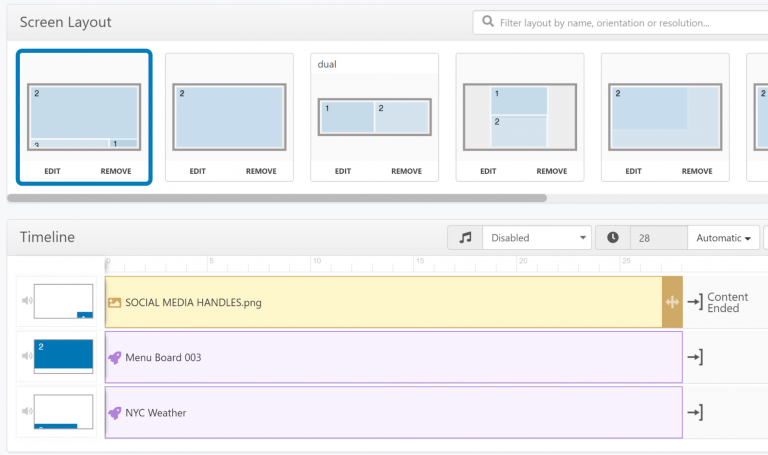Mute the Menu Board 003 track speaker
This screenshot has height=455, width=768.
(x=27, y=356)
